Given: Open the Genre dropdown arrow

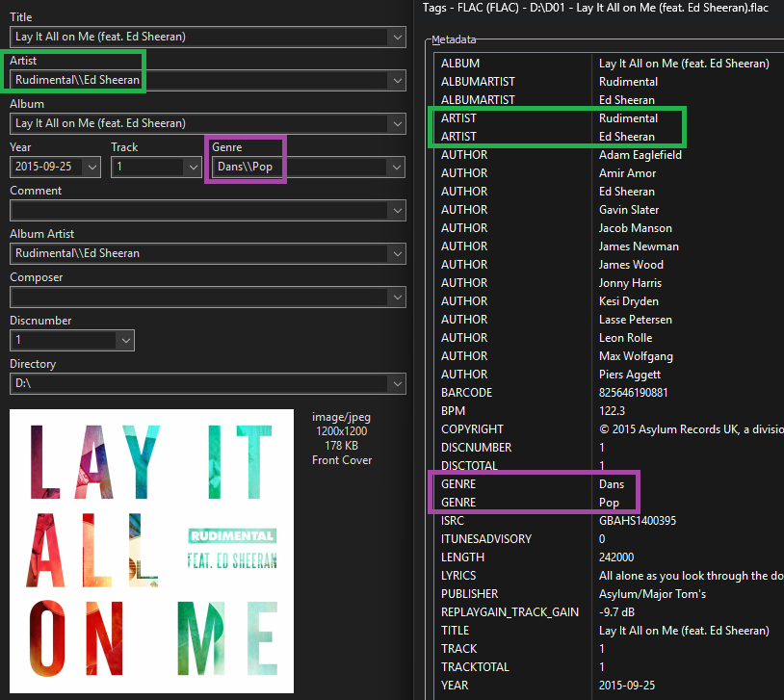Looking at the screenshot, I should tap(397, 167).
